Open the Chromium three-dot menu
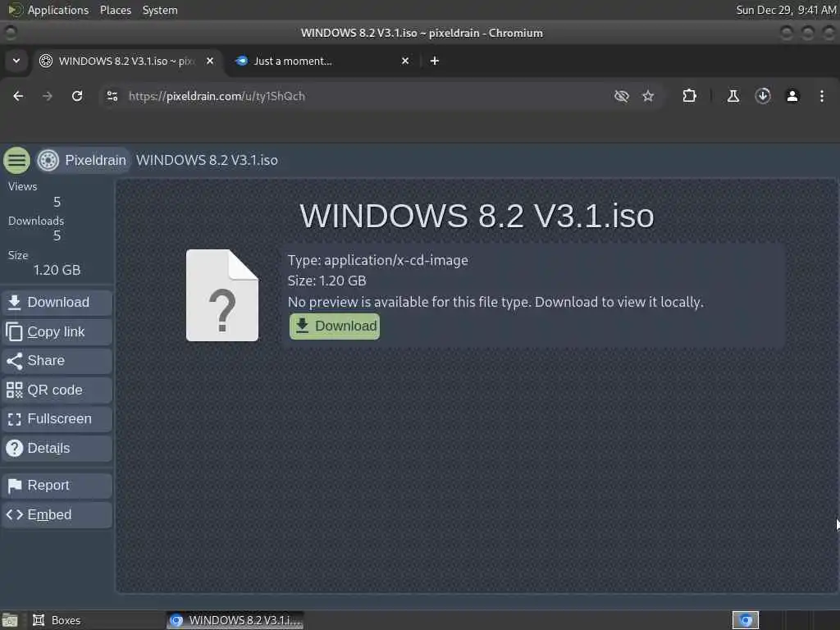Screen dimensions: 840x630 click(x=822, y=96)
